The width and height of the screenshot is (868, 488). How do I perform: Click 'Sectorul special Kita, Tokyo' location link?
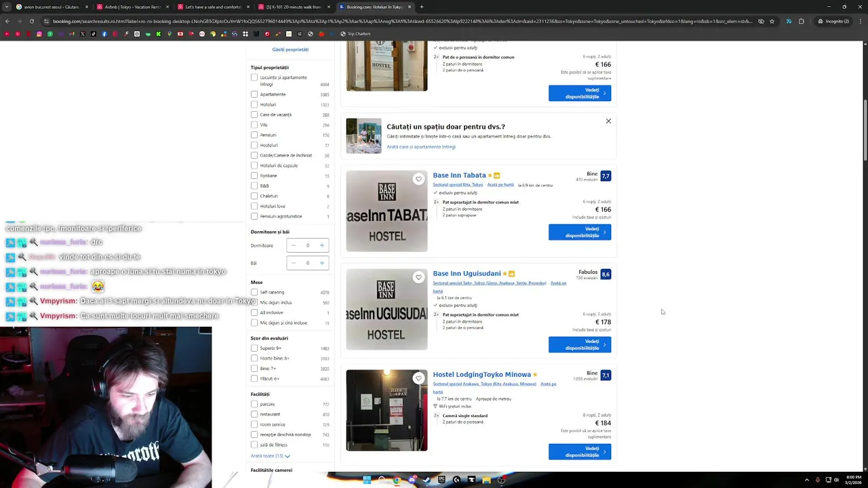tap(458, 185)
